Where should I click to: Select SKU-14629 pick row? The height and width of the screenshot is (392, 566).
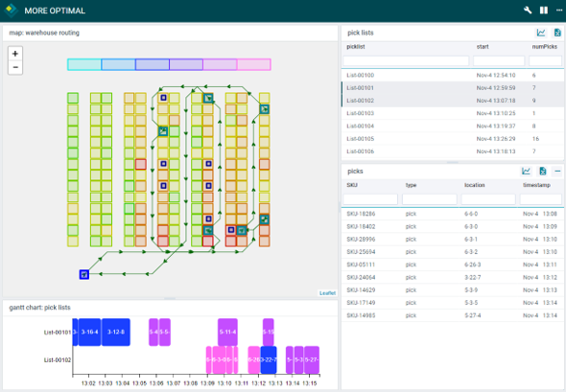[x=452, y=290]
